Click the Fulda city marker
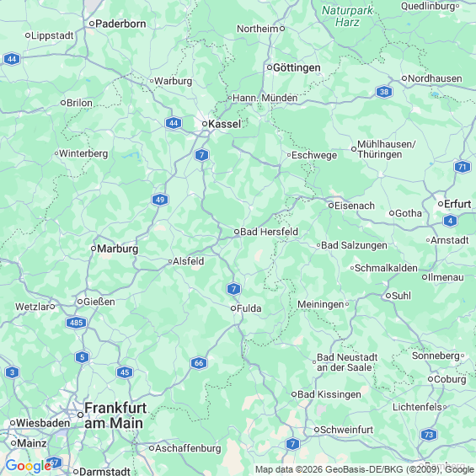The width and height of the screenshot is (476, 476). [x=233, y=308]
